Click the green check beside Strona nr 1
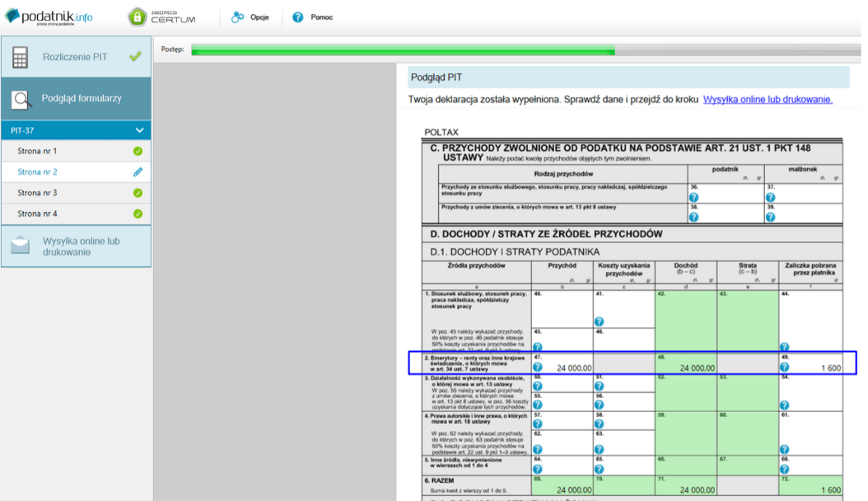This screenshot has height=501, width=868. (x=138, y=151)
